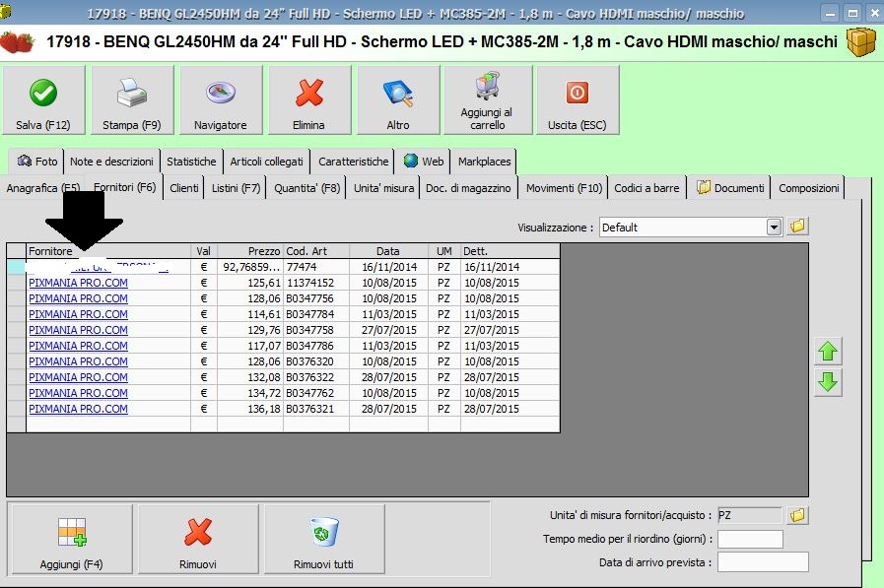Switch to the Foto tab
The height and width of the screenshot is (588, 884).
[x=37, y=162]
